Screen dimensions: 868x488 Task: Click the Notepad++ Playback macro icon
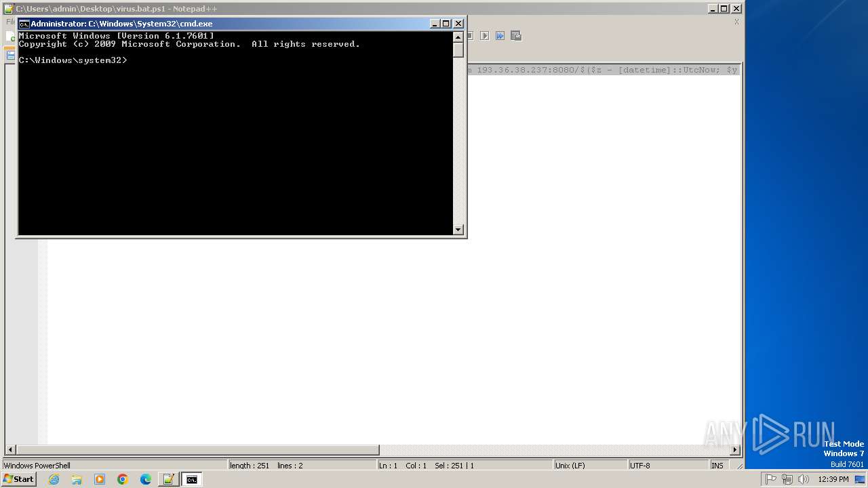click(485, 35)
